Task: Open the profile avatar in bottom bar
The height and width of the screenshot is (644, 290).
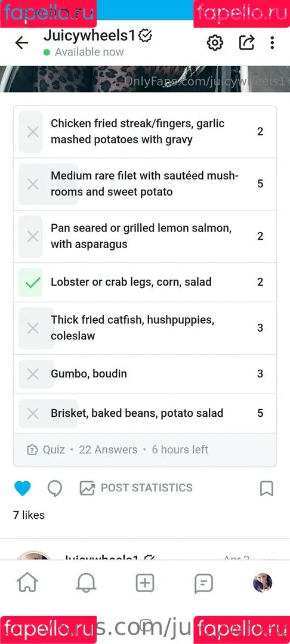Action: (x=263, y=583)
